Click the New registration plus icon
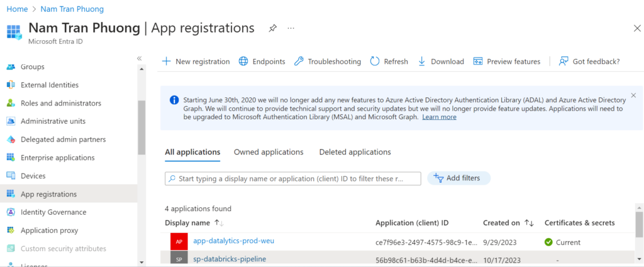The width and height of the screenshot is (644, 267). tap(166, 62)
